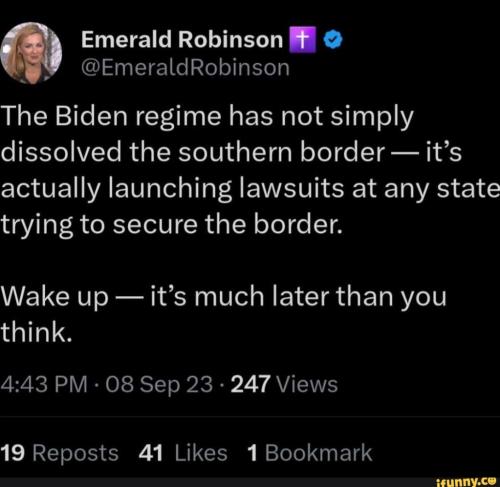Click the word 'southern' in the tweet
The width and height of the screenshot is (500, 487).
click(235, 152)
